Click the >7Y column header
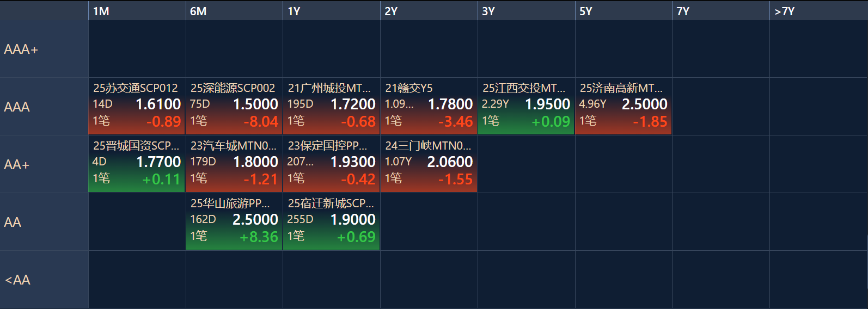Screen dimensions: 868x309 pos(818,11)
